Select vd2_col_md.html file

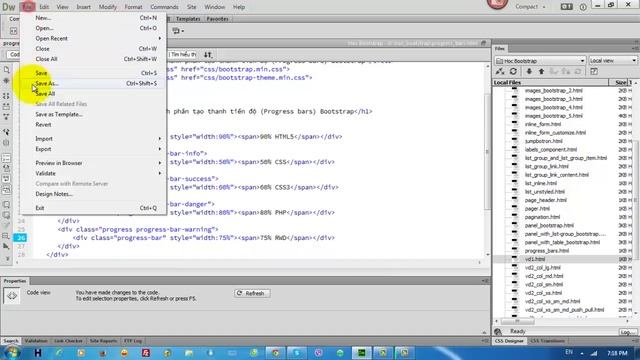[544, 276]
